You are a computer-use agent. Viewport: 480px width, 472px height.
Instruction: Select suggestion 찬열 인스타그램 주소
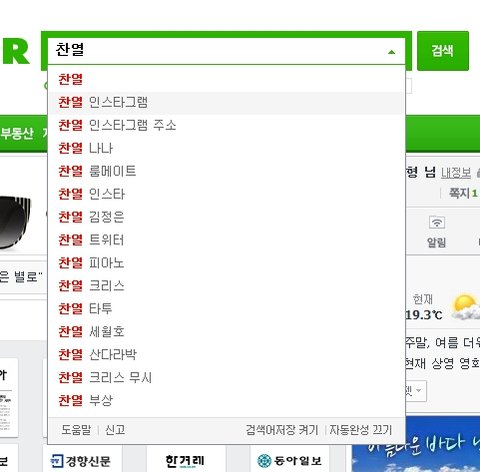pyautogui.click(x=226, y=126)
